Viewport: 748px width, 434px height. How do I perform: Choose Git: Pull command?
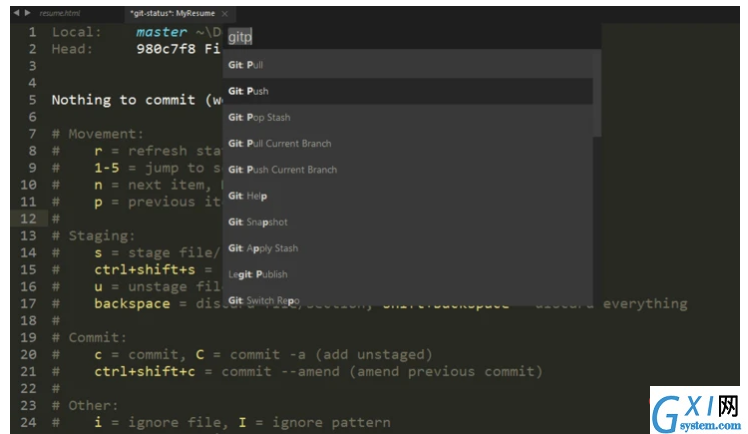tap(408, 65)
